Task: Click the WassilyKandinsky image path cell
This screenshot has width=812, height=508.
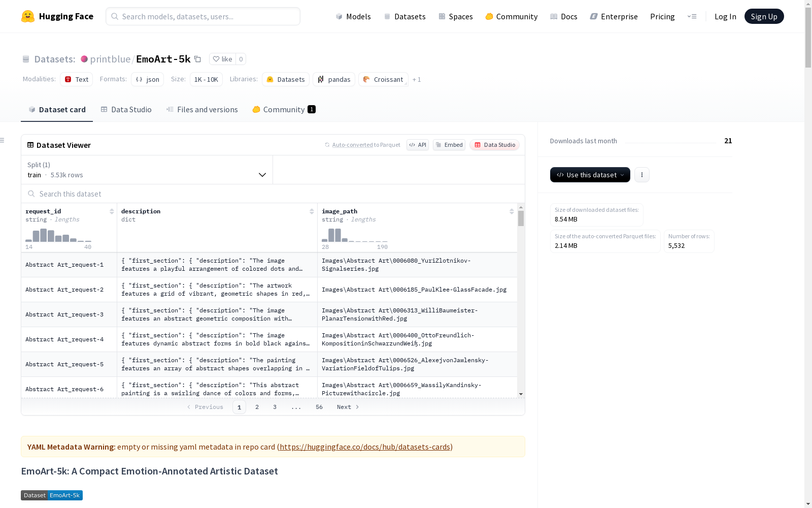Action: point(417,388)
